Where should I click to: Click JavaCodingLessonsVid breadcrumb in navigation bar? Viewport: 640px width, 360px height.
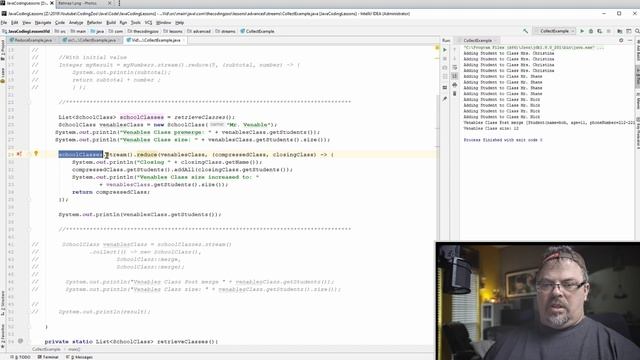tap(27, 31)
